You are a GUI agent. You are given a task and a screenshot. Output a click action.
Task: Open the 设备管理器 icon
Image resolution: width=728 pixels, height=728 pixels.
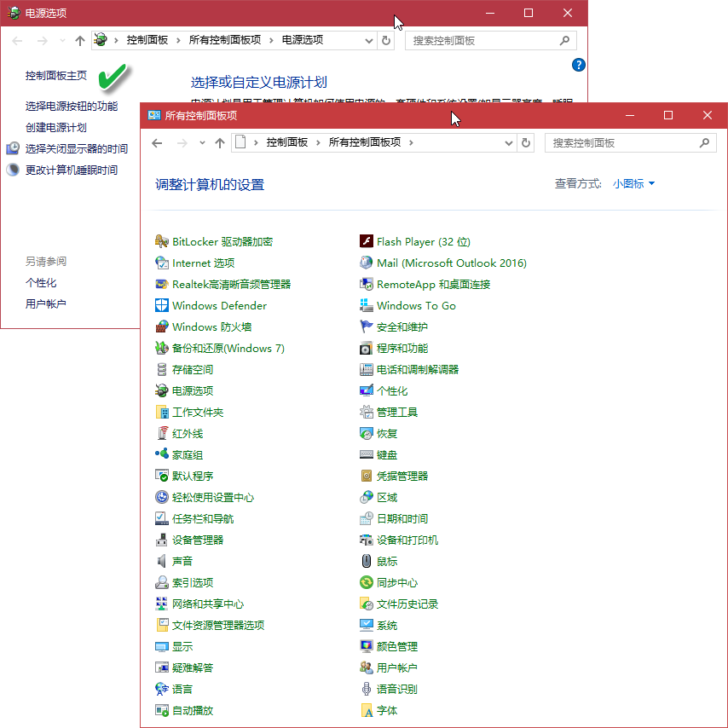pyautogui.click(x=162, y=540)
